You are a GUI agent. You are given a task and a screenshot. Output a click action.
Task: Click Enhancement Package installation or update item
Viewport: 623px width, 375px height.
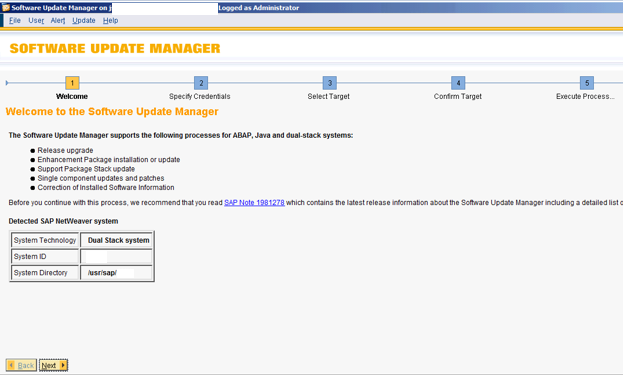[x=109, y=160]
